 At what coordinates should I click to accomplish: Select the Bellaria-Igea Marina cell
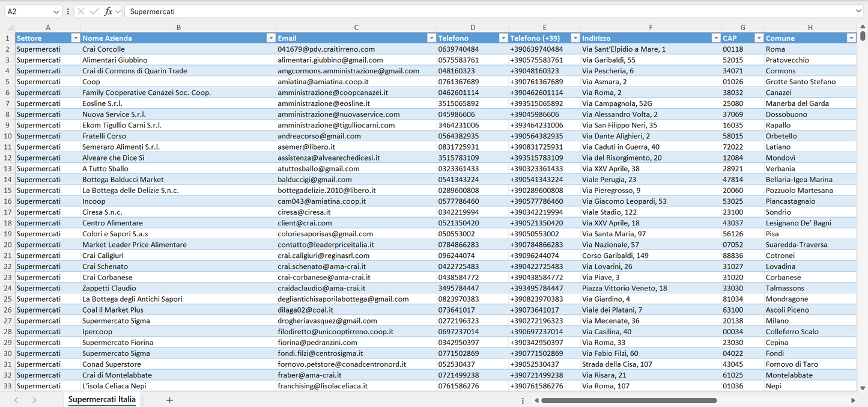coord(810,179)
